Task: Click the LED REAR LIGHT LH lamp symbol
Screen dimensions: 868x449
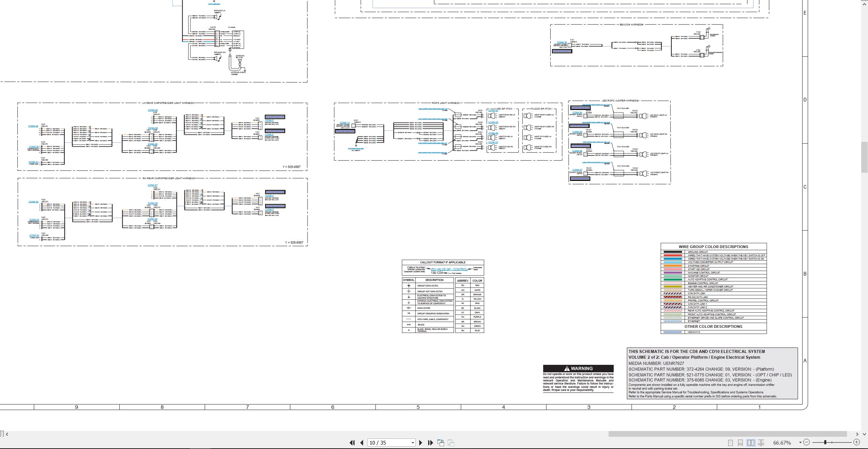Action: (643, 116)
